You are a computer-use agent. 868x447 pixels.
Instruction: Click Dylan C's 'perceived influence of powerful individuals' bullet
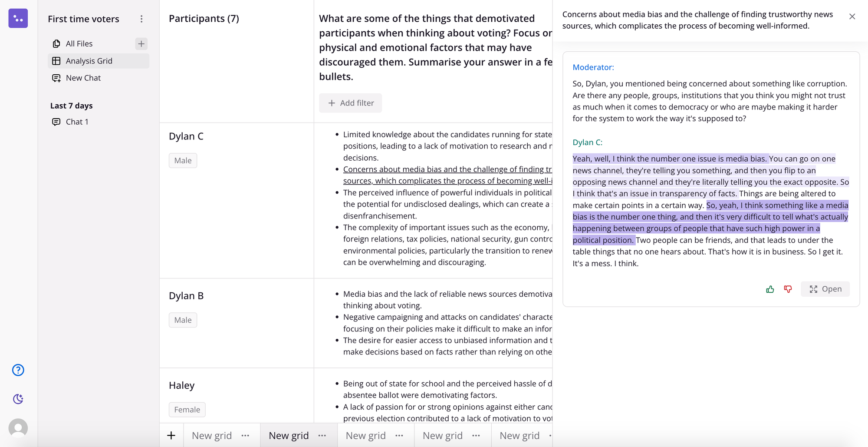(x=447, y=204)
